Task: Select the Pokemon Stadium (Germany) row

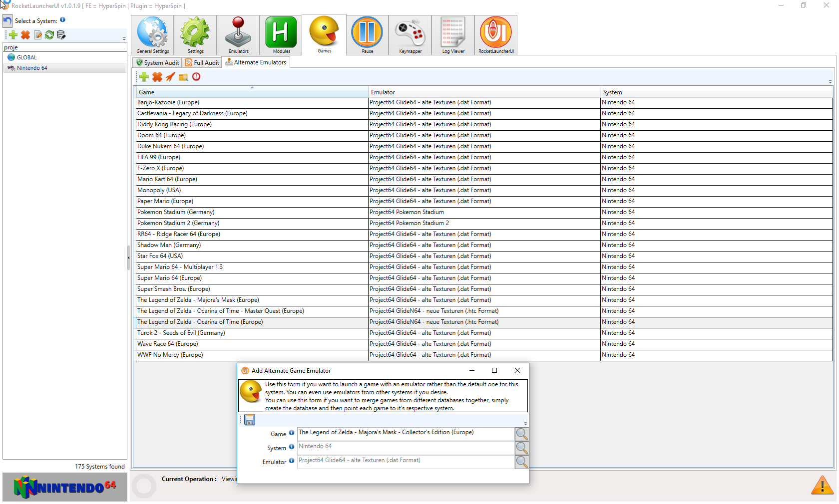Action: 484,212
